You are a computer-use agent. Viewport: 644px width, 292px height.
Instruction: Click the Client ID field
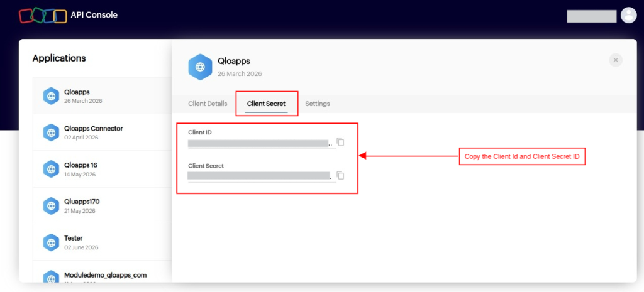pyautogui.click(x=261, y=144)
